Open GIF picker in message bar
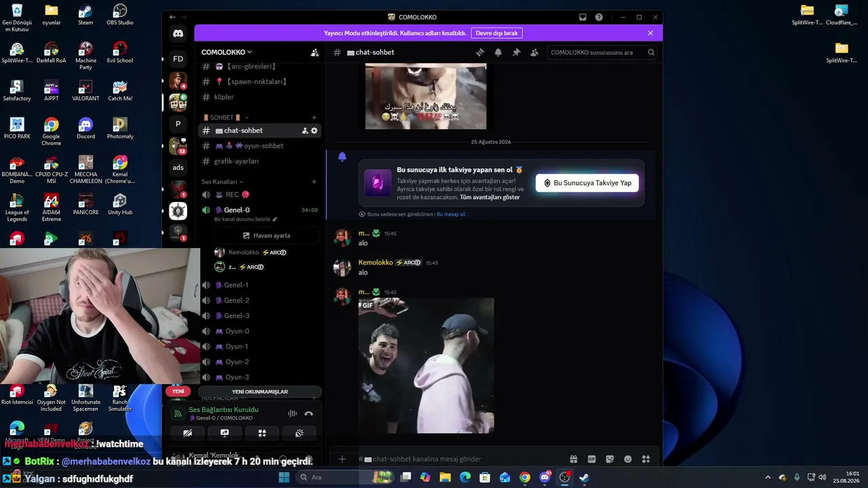The height and width of the screenshot is (488, 868). 591,459
